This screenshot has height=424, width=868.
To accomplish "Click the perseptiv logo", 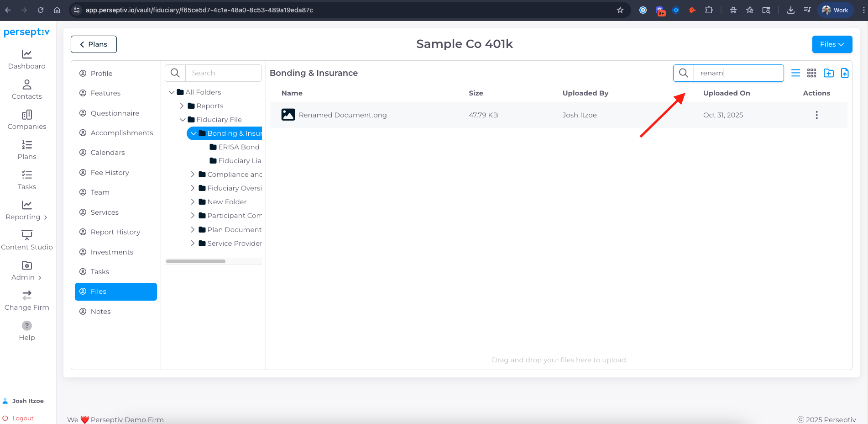I will point(26,32).
